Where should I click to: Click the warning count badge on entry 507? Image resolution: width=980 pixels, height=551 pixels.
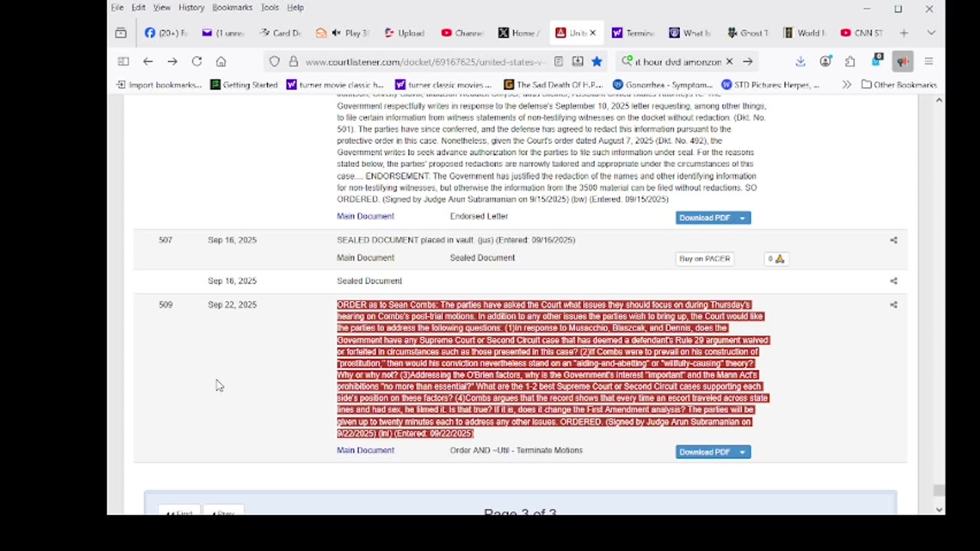coord(776,259)
